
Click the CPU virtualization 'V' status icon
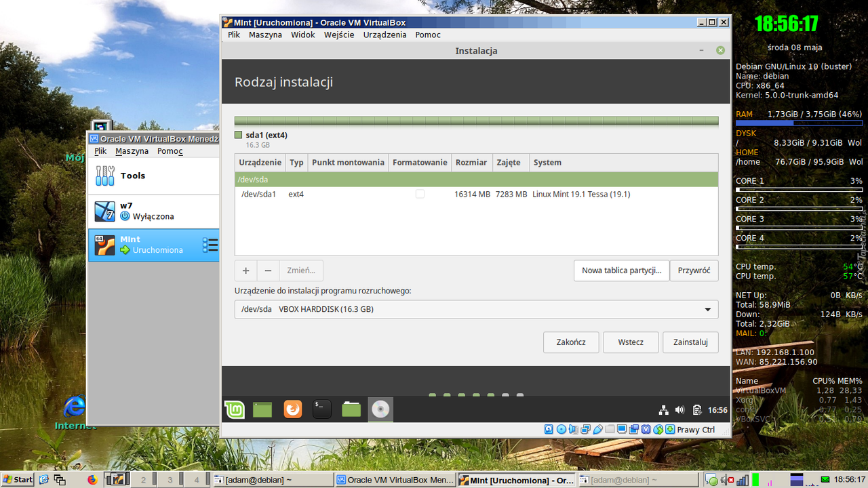[646, 429]
